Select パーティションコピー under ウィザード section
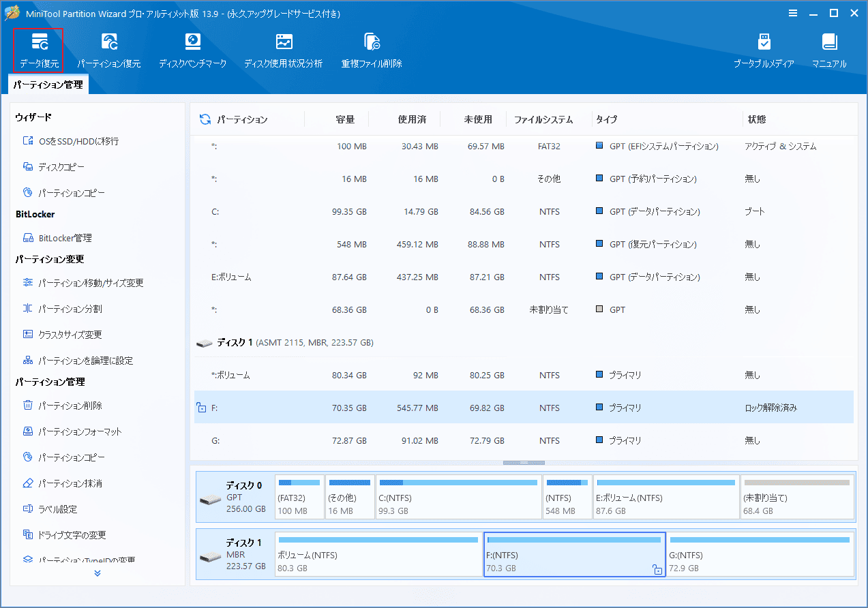The height and width of the screenshot is (608, 868). click(x=64, y=193)
